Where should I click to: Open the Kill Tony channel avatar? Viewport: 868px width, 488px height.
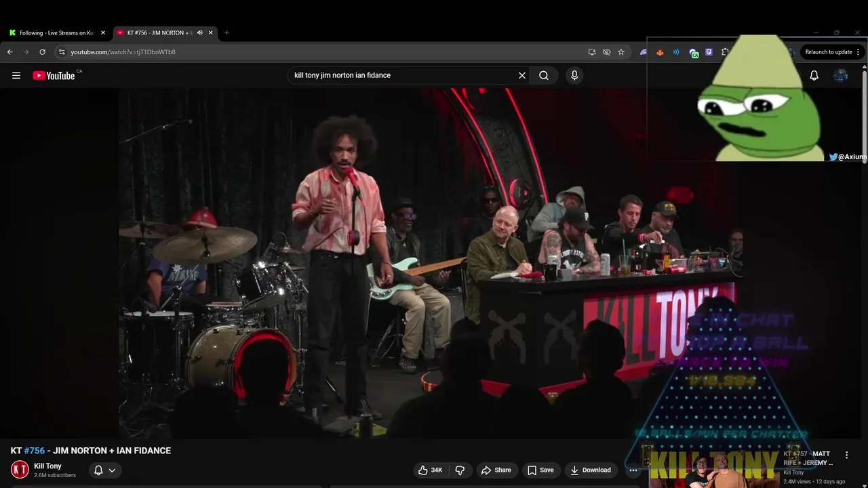point(20,469)
